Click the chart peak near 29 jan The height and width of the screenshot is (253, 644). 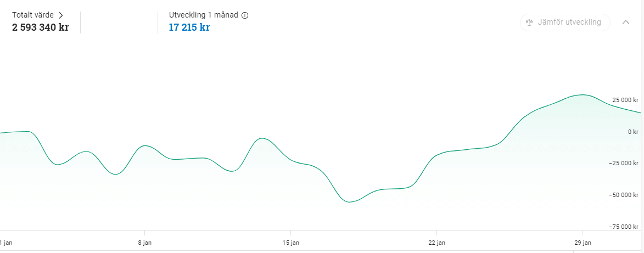(583, 95)
